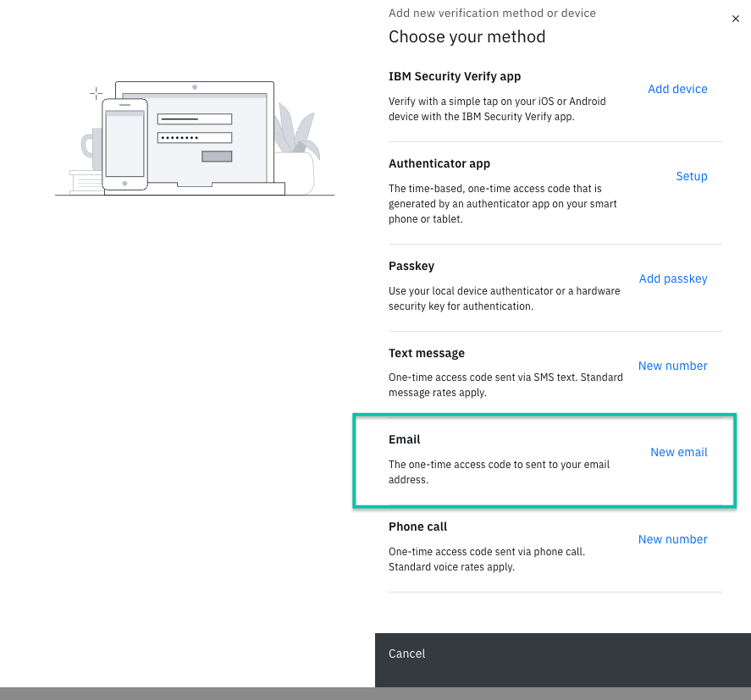
Task: Click the 'Passkey' title
Action: click(x=411, y=267)
